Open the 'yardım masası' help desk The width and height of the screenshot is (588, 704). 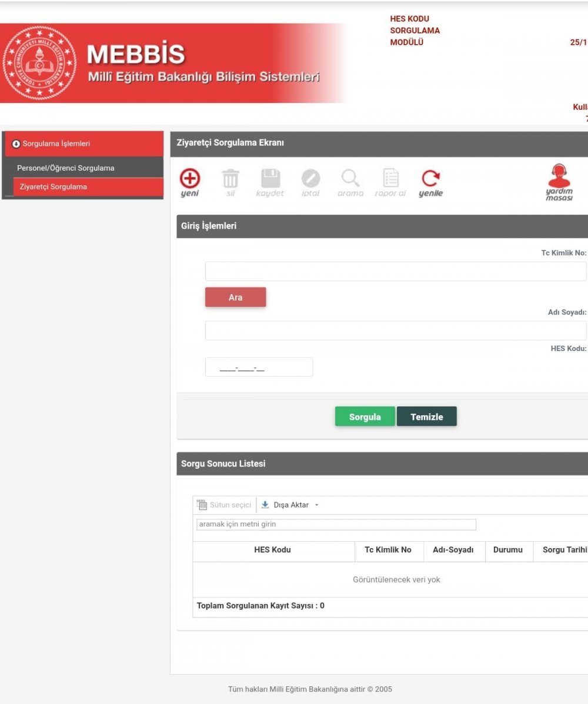coord(559,182)
